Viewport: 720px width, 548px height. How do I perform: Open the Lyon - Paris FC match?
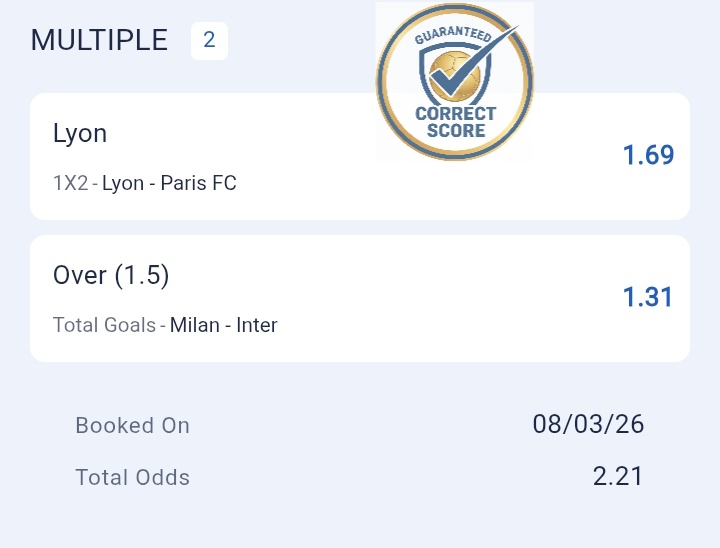coord(169,183)
